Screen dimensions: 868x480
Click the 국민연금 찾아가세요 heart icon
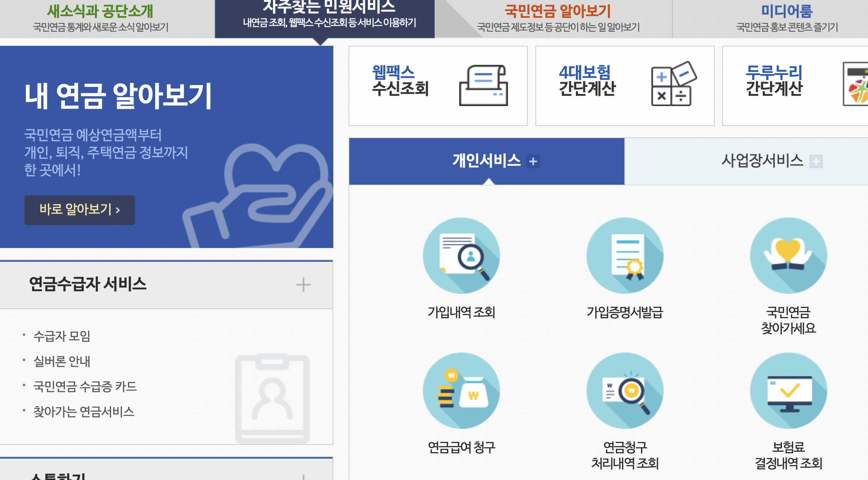[x=788, y=256]
